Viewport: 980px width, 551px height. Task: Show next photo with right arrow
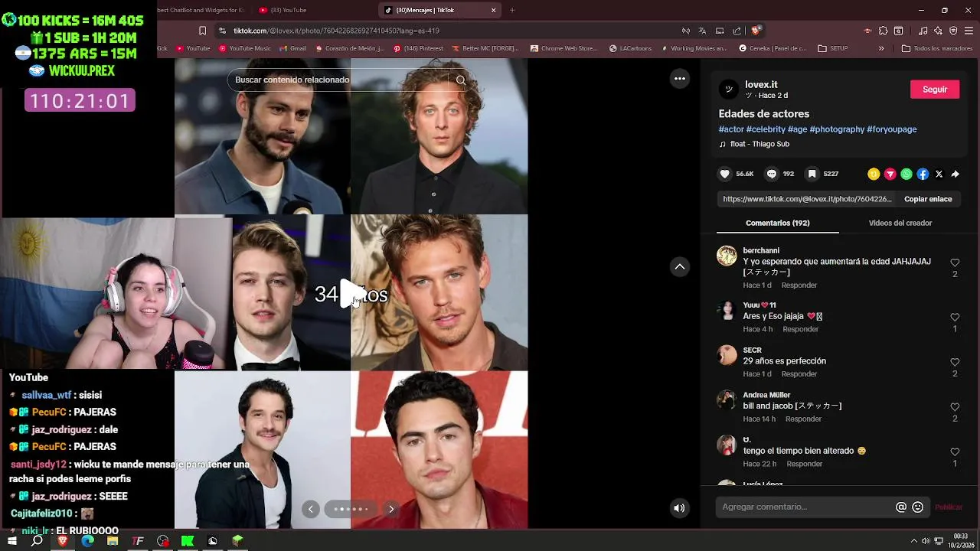(391, 509)
